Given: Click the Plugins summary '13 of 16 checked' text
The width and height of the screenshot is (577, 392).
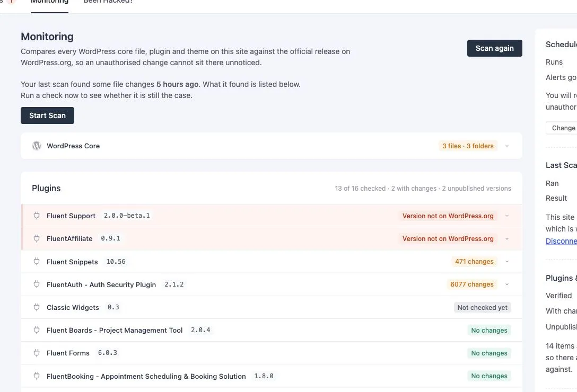Looking at the screenshot, I should (360, 188).
